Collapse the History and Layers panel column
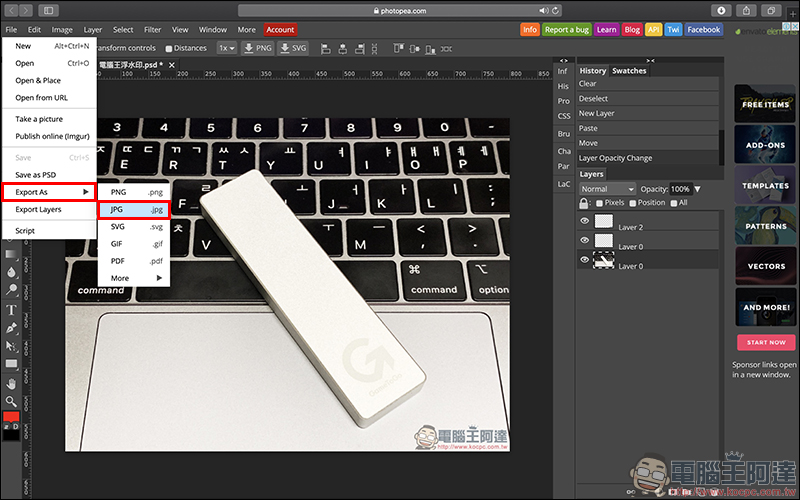The image size is (800, 500). [x=651, y=60]
